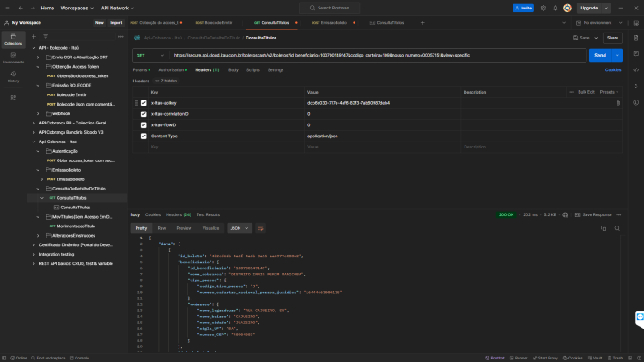This screenshot has width=644, height=362.
Task: Toggle the Content-Type header checkbox
Action: coord(143,136)
